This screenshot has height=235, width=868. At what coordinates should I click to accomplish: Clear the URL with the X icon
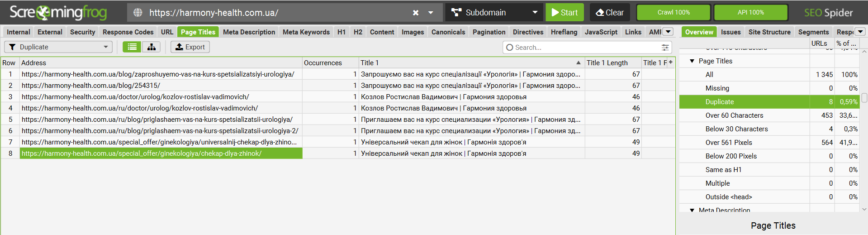click(x=416, y=13)
